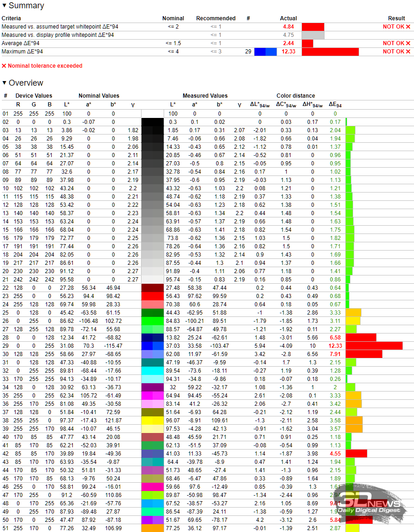Click the Criteria column header

[x=11, y=18]
